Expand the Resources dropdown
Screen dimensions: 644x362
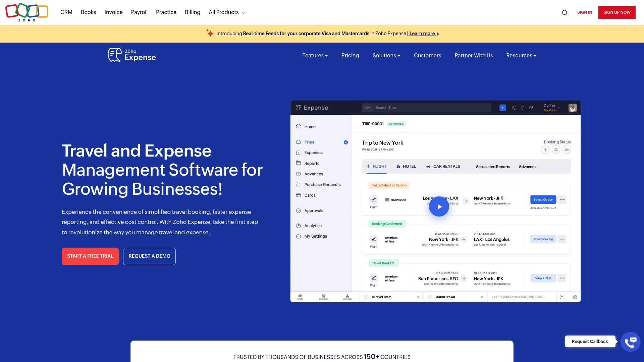521,55
